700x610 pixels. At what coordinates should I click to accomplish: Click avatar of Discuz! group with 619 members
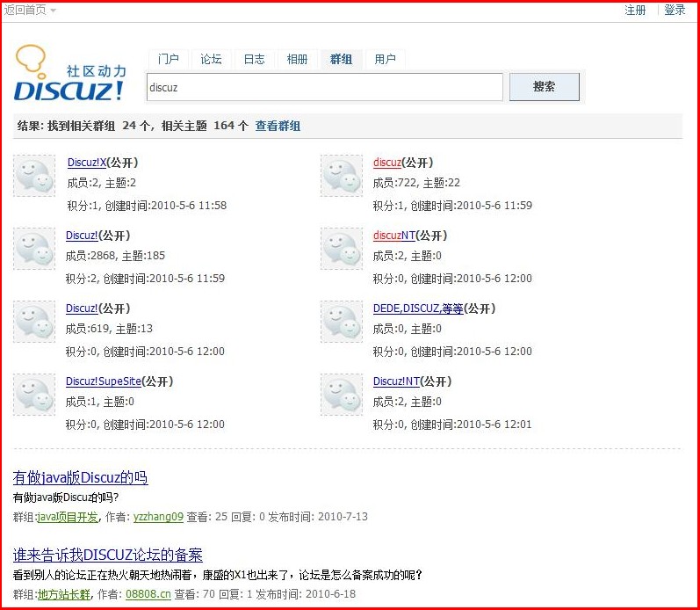pos(34,322)
